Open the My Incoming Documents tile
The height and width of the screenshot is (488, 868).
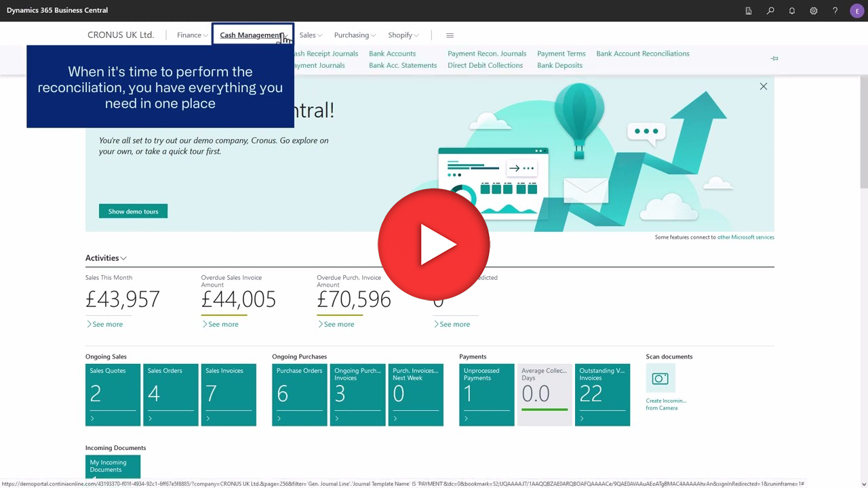pos(113,466)
